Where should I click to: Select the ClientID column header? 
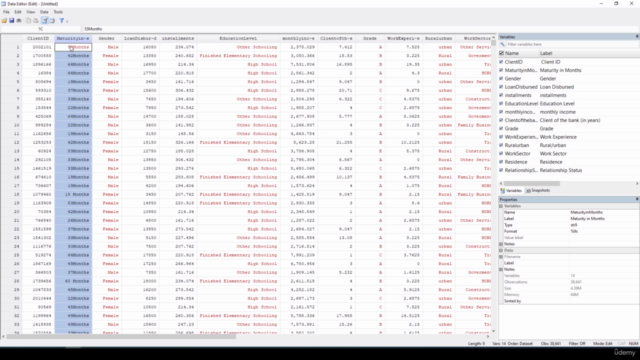pos(38,38)
